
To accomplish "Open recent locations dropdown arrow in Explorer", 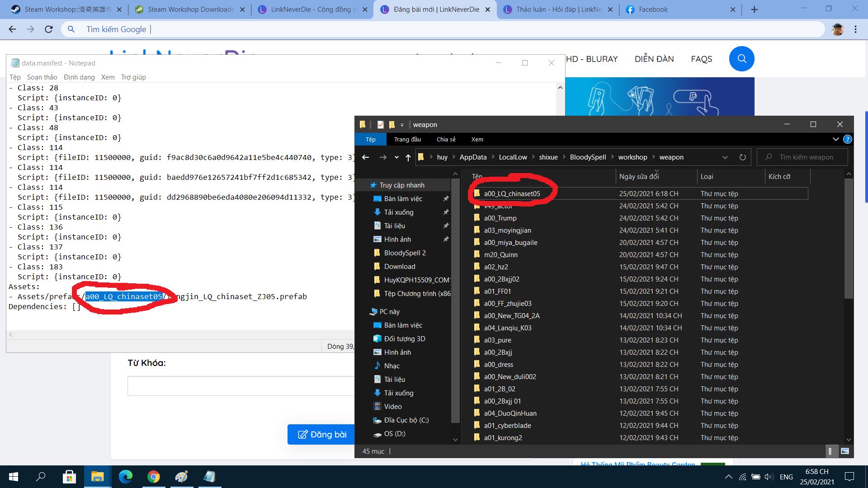I will (x=396, y=157).
